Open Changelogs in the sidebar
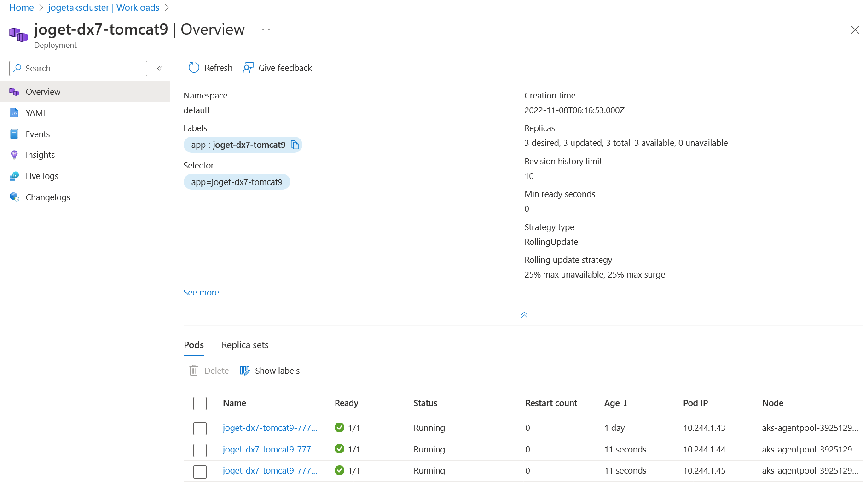 click(47, 197)
